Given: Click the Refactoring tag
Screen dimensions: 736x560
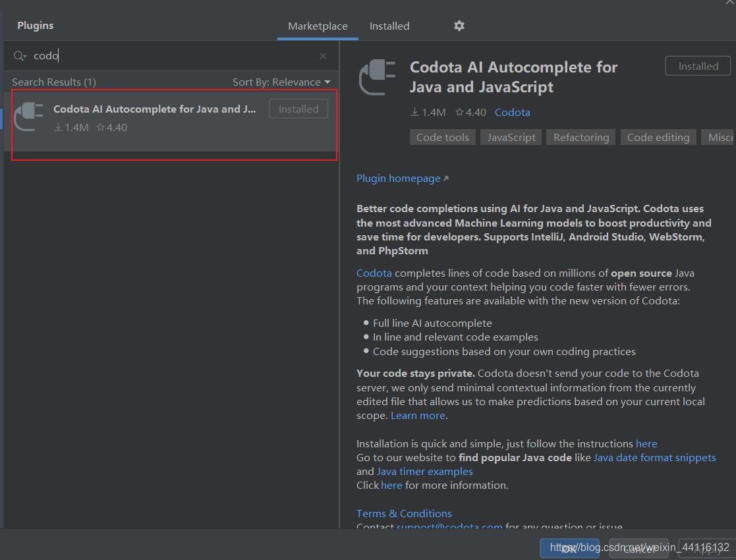Looking at the screenshot, I should pos(581,138).
